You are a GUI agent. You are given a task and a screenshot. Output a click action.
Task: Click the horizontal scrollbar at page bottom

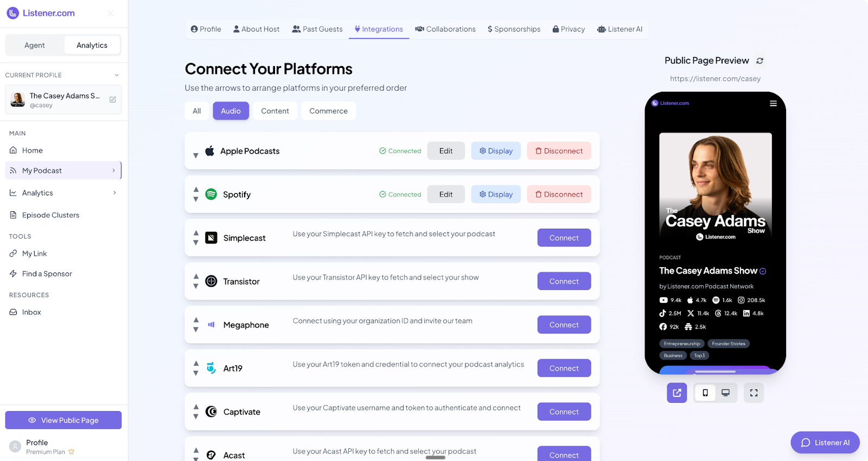(436, 458)
